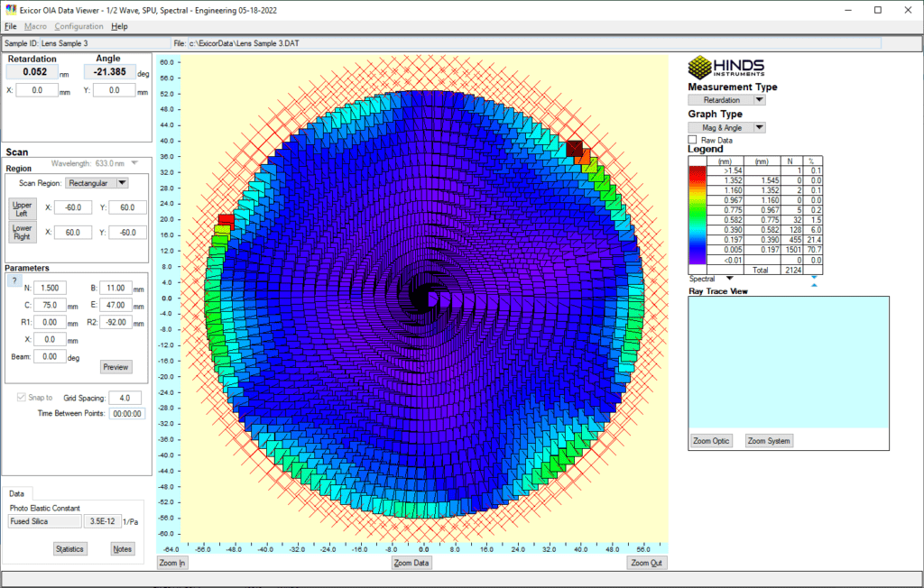
Task: Open the Statistics dialog
Action: click(x=69, y=548)
